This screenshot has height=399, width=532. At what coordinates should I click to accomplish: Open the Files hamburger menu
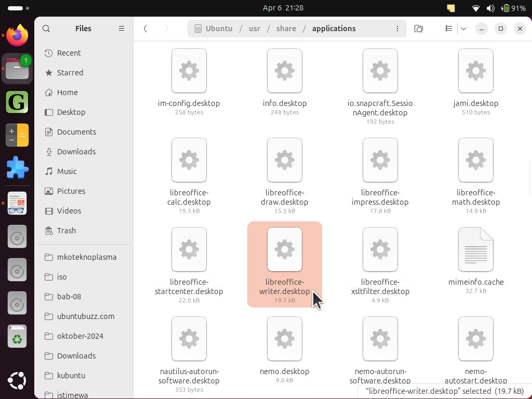122,29
